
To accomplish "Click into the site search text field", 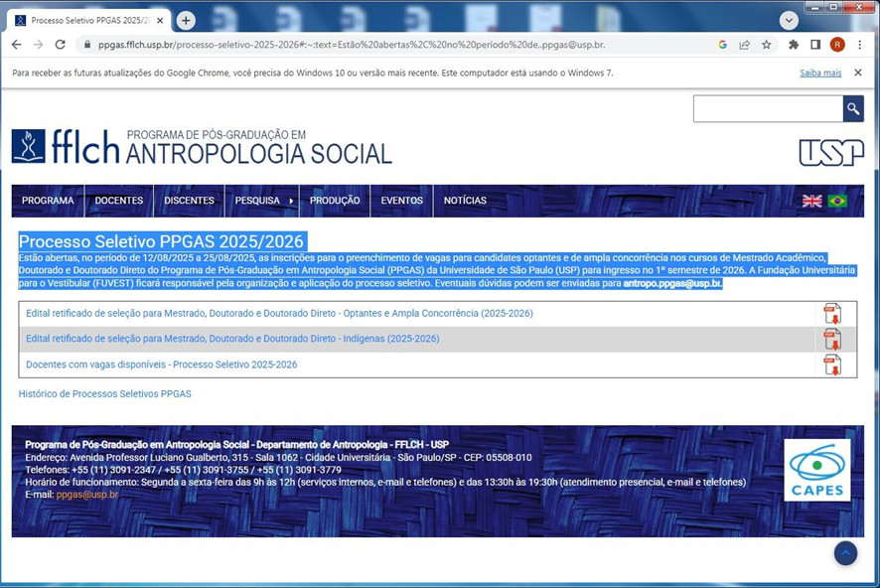I will pos(767,109).
